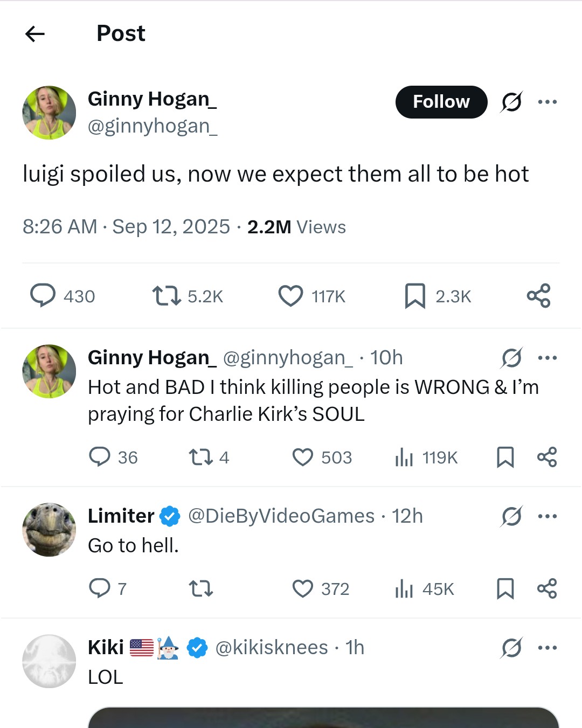This screenshot has width=582, height=728.
Task: Open more options on Limiter's reply
Action: (548, 516)
